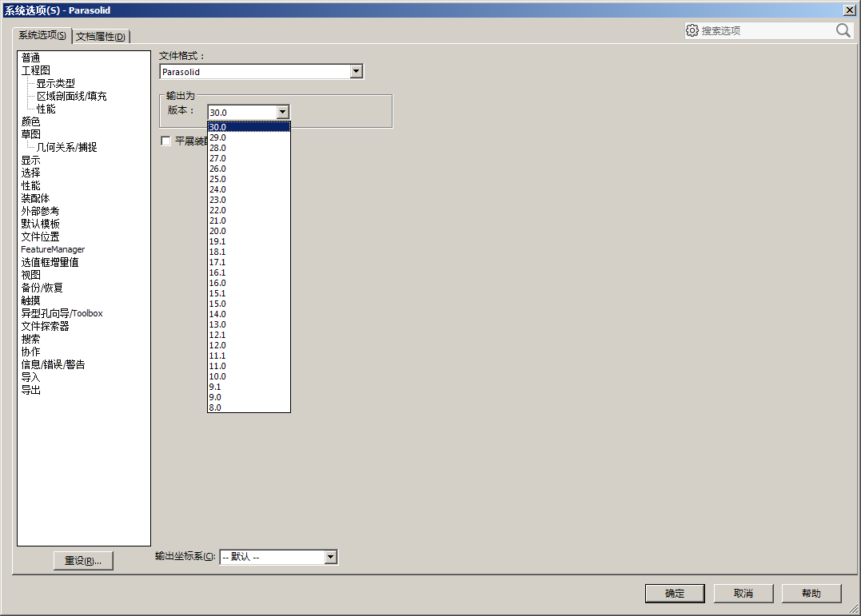Confirm with the 确定 button
The width and height of the screenshot is (861, 616).
click(675, 594)
